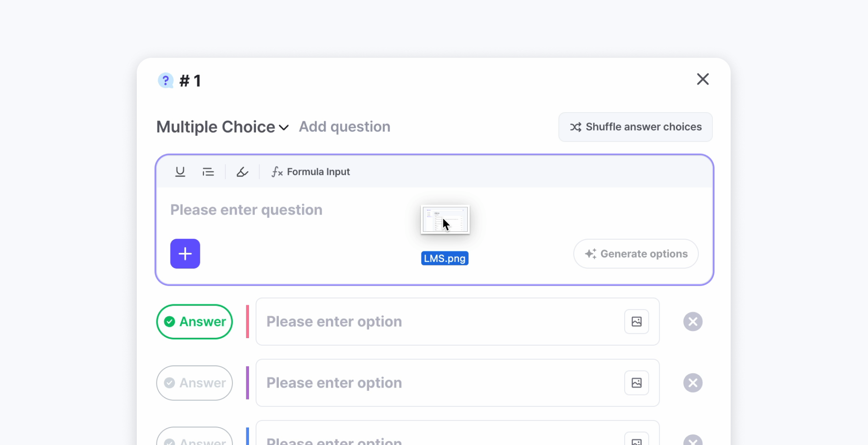This screenshot has height=445, width=868.
Task: Toggle first green Answer as correct
Action: [x=195, y=321]
